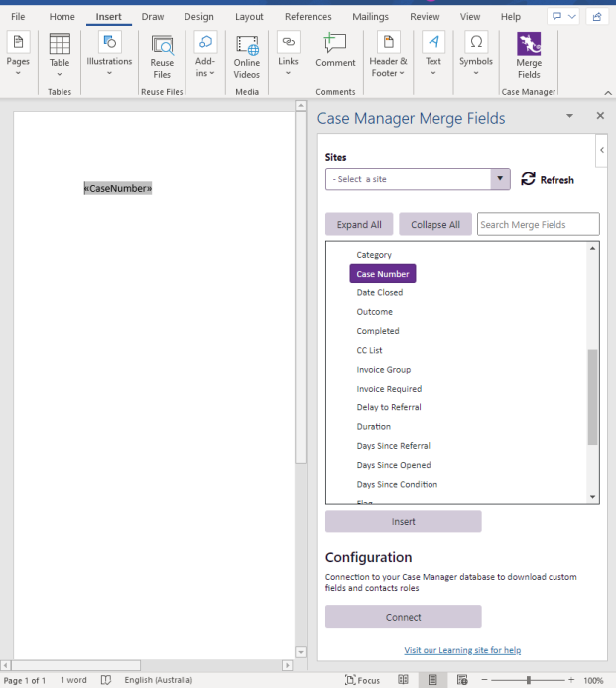
Task: Expand the comments dropdown chevron at top
Action: pos(572,16)
